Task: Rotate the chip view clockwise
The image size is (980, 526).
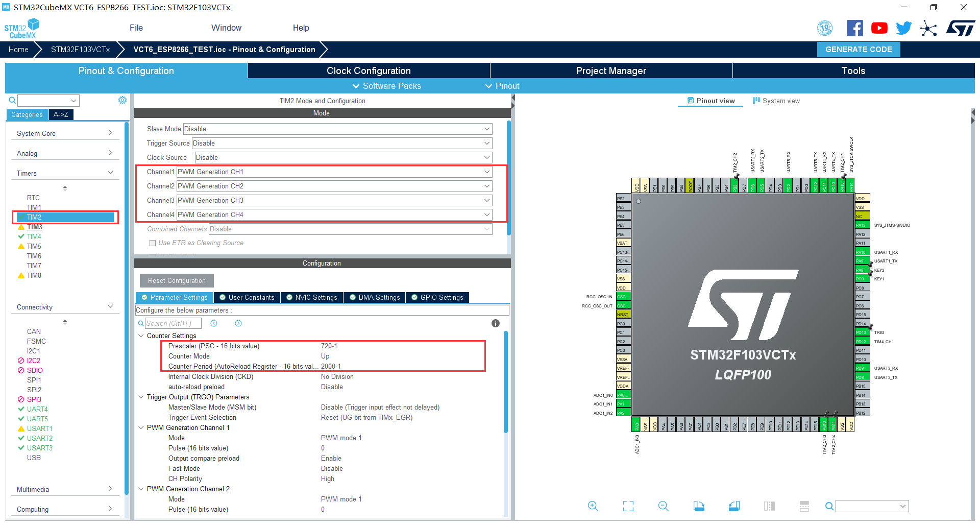Action: point(699,506)
